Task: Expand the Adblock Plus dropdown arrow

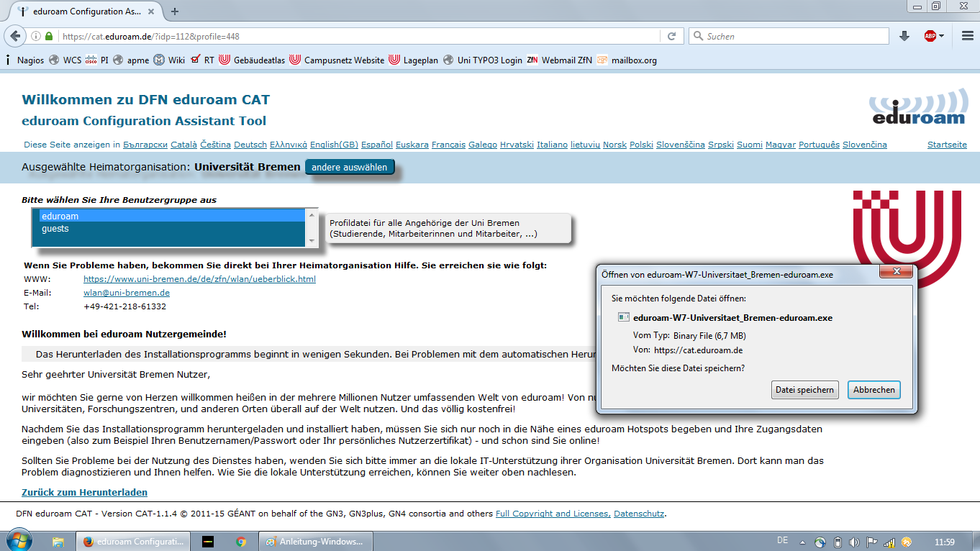Action: click(941, 36)
